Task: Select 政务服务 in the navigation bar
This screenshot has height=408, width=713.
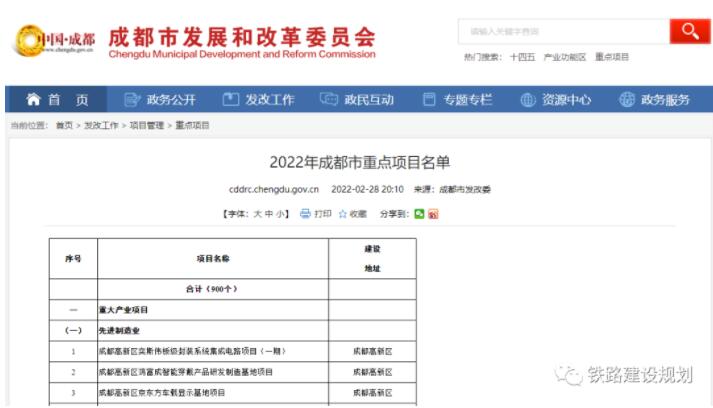Action: (x=655, y=100)
